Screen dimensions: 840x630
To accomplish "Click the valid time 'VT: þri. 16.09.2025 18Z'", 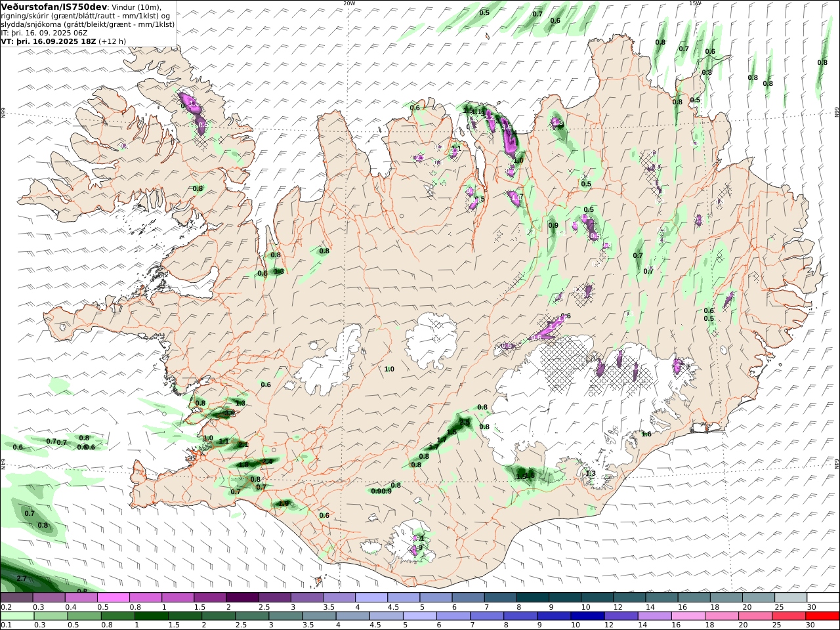I will point(49,41).
